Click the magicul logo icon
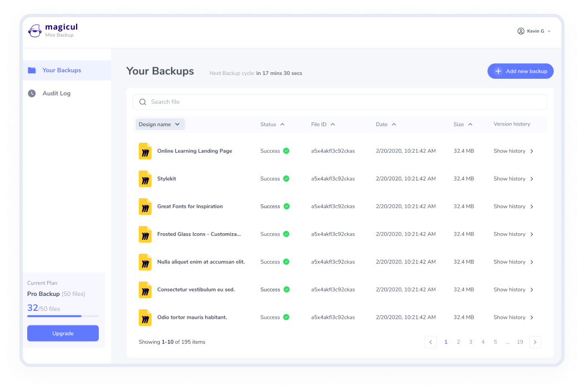Viewport: 584px width, 392px height. click(35, 31)
